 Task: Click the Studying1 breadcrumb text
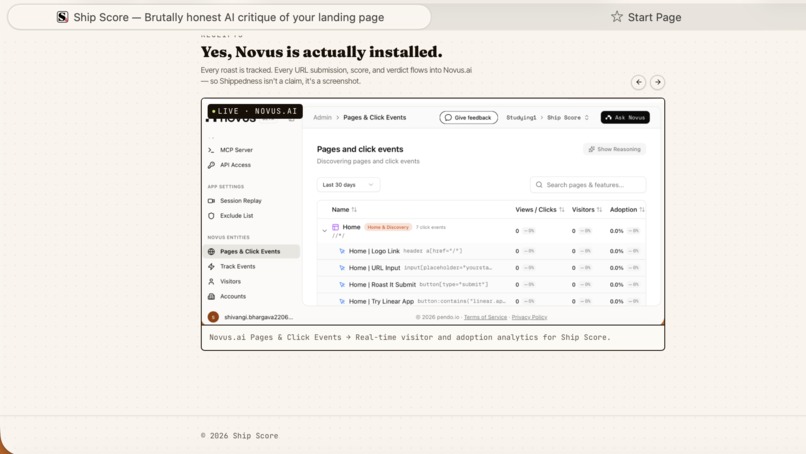pos(521,118)
